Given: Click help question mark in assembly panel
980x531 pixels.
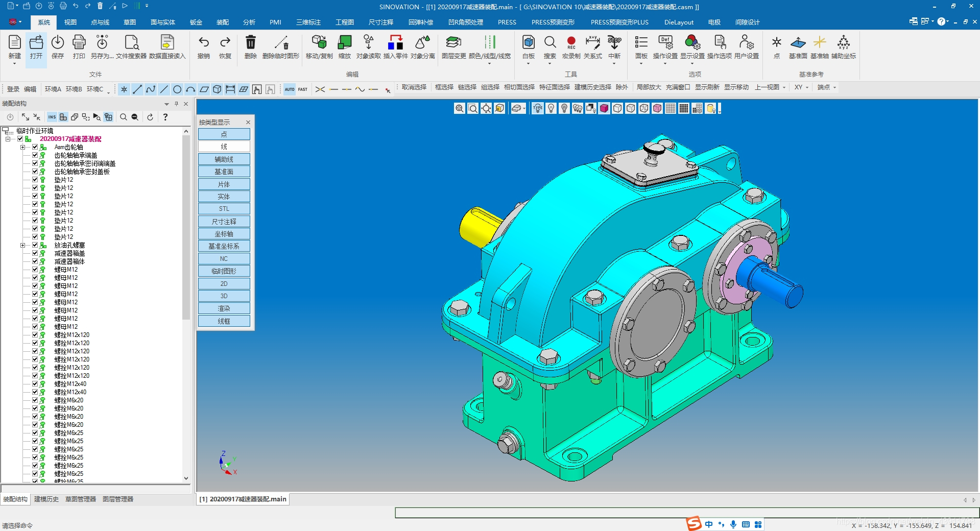Looking at the screenshot, I should [165, 117].
